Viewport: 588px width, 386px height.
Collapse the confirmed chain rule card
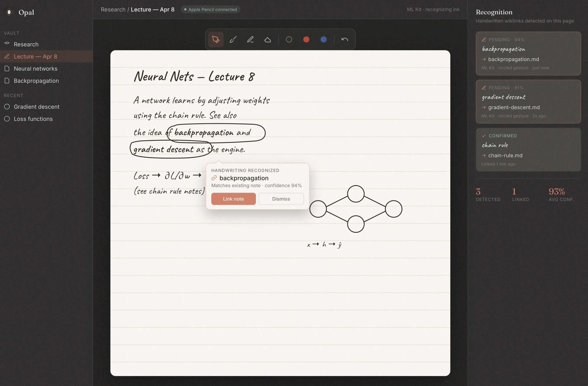click(x=528, y=150)
